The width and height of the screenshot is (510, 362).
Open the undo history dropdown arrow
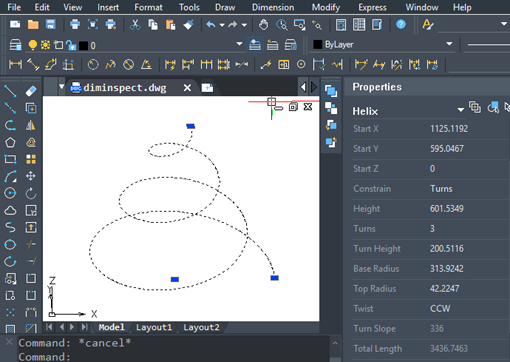222,25
